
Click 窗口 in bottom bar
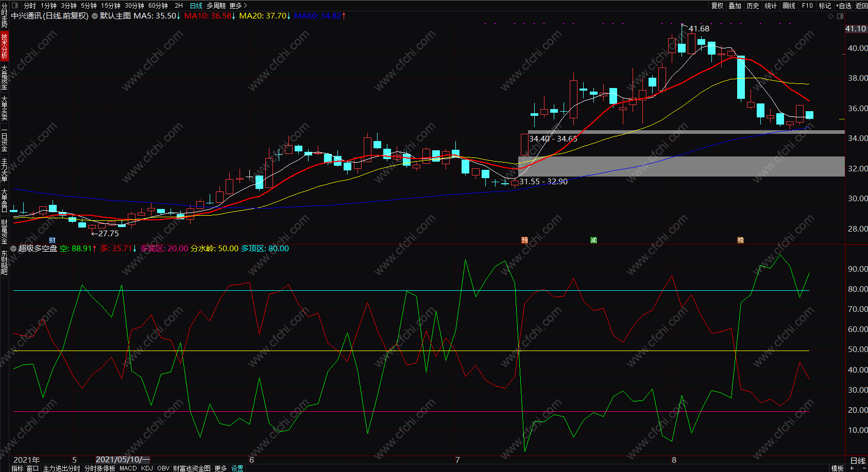coord(33,468)
